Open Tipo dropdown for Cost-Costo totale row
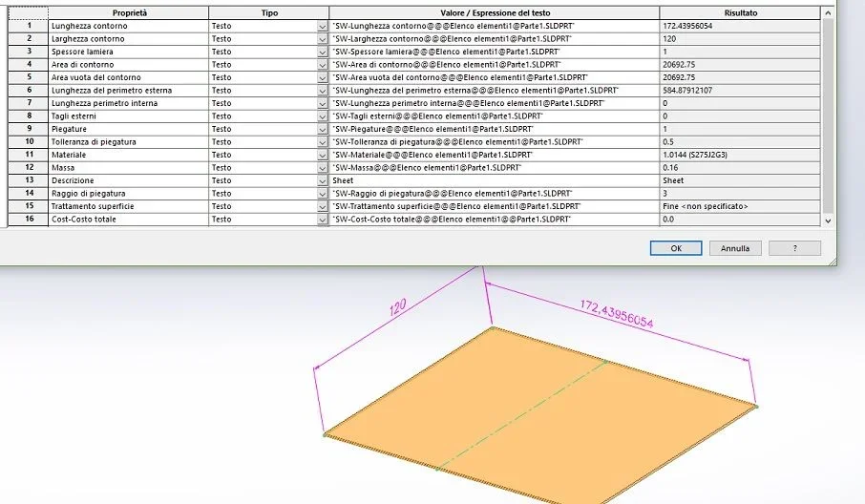 coord(323,219)
